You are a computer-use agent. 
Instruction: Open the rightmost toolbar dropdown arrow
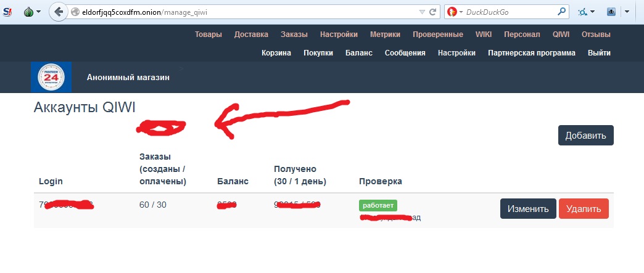coord(627,12)
